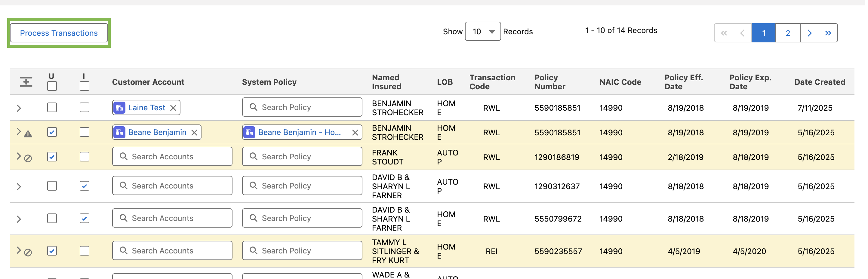The width and height of the screenshot is (868, 279).
Task: Click Search Policy field in FRANK STOUDT row
Action: (302, 156)
